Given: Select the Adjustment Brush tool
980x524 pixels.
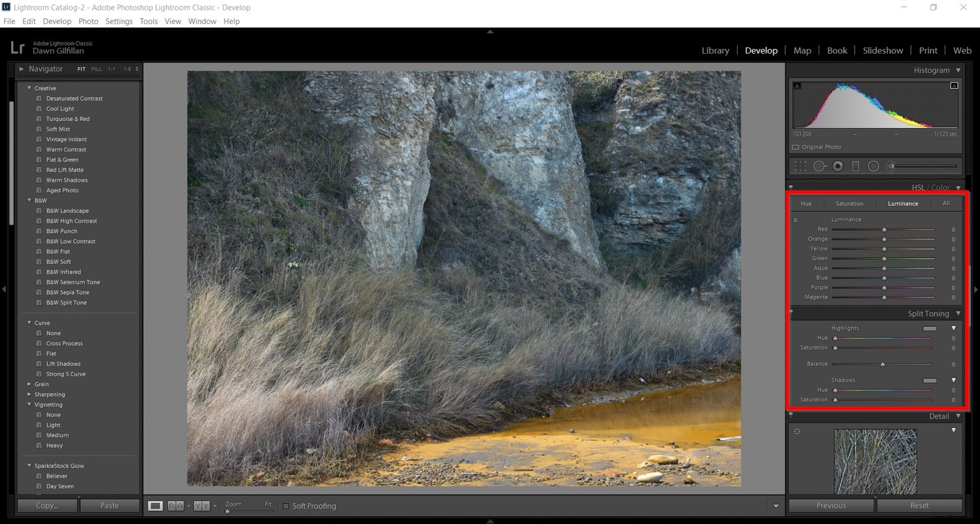Looking at the screenshot, I should click(891, 165).
